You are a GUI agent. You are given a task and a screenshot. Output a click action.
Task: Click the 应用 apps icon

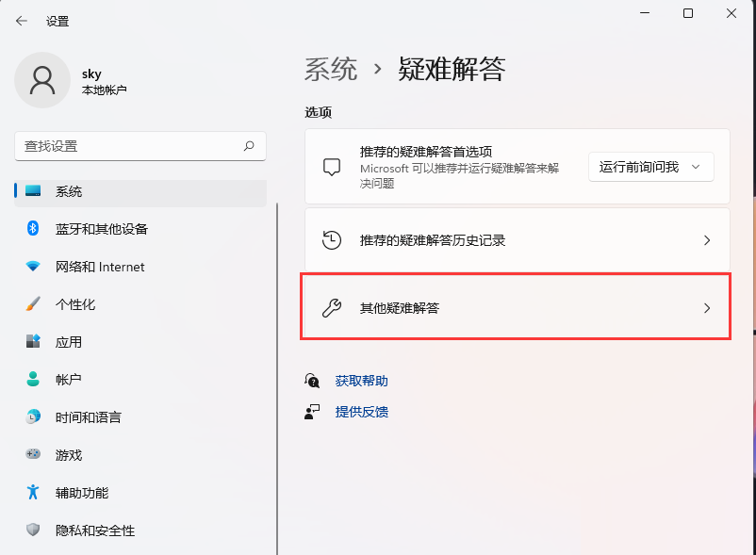pos(33,341)
